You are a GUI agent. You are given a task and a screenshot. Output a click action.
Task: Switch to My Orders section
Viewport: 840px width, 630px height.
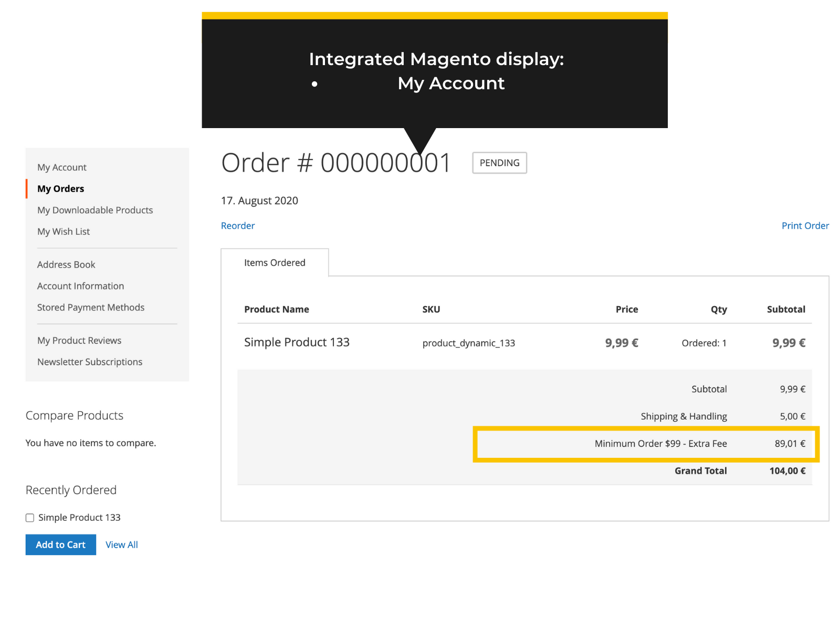[x=60, y=188]
